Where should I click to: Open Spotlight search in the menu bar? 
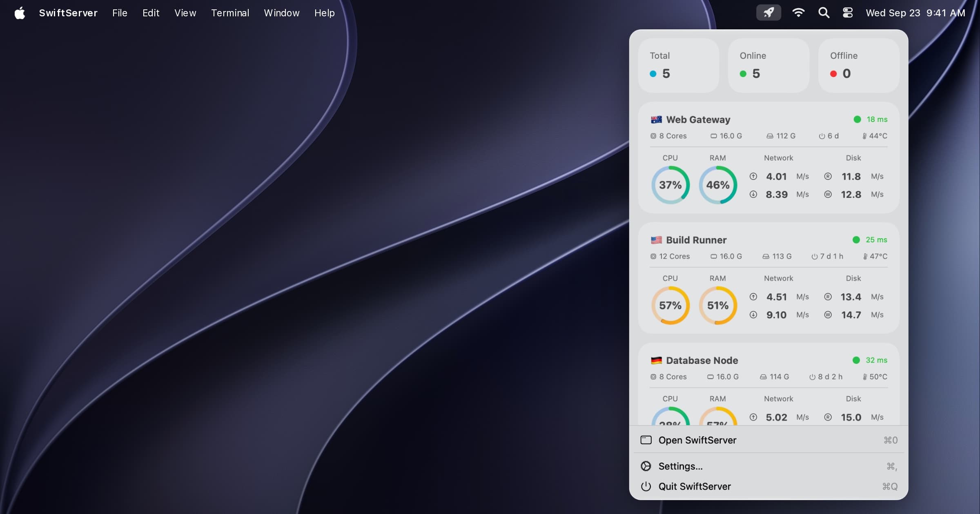click(x=824, y=13)
